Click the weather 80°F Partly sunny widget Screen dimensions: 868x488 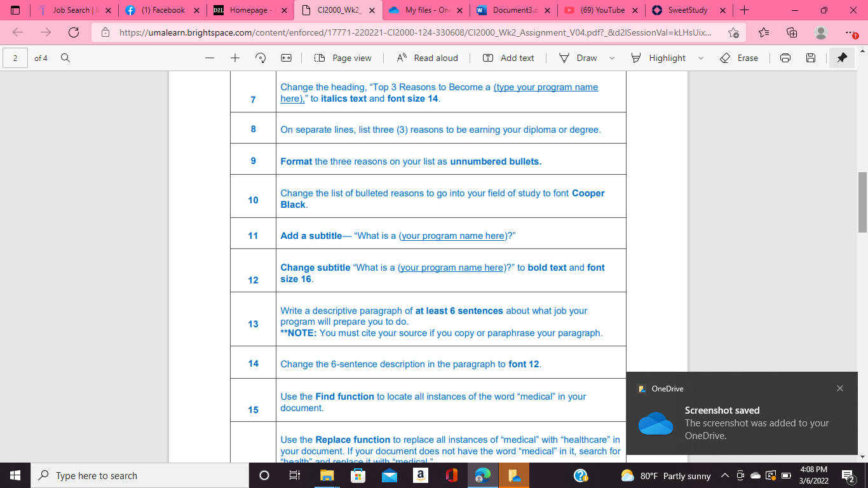point(665,475)
